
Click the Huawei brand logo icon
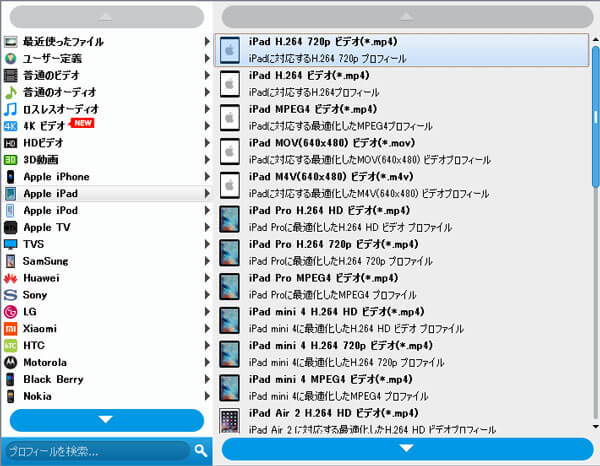pos(10,277)
